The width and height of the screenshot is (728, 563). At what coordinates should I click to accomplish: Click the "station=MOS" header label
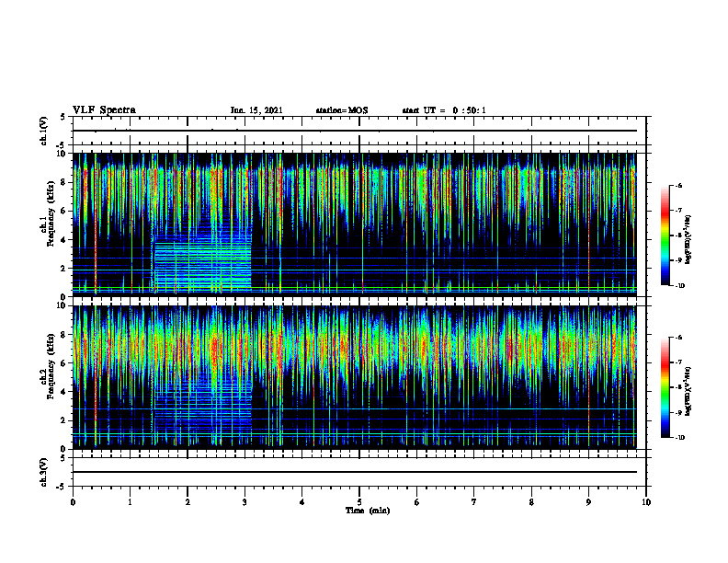(342, 110)
